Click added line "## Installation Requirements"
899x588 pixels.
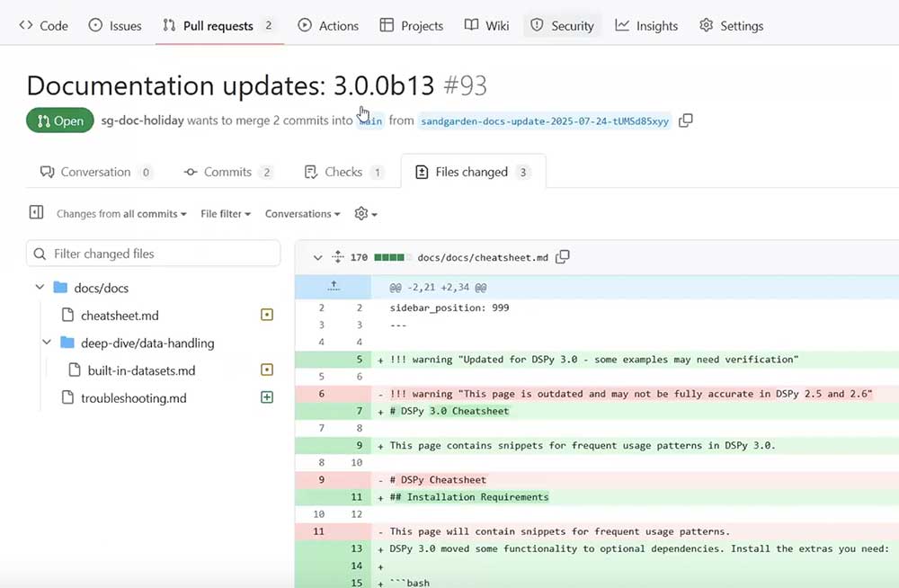[x=469, y=497]
